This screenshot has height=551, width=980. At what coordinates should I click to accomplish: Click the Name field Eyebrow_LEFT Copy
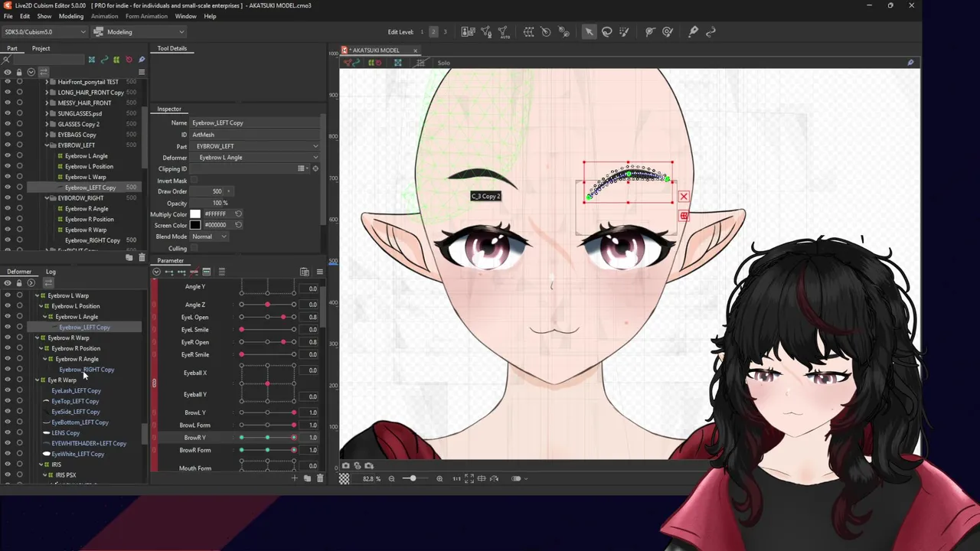[255, 122]
